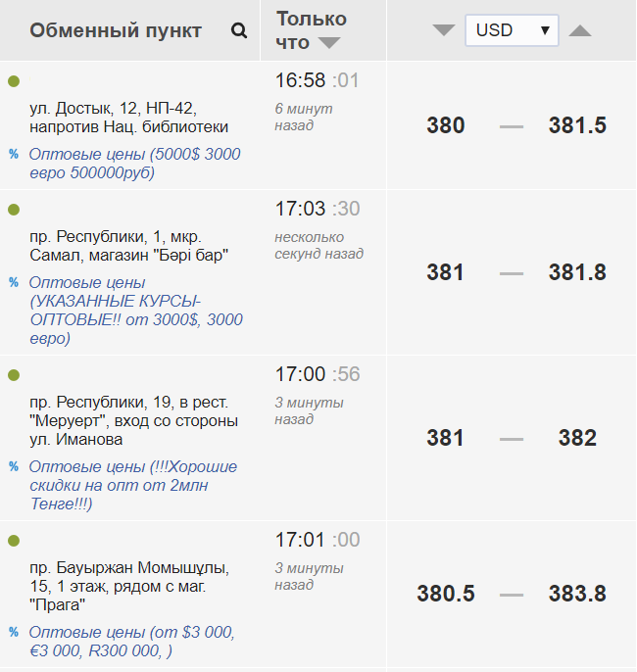Click percent icon for Меруерт wholesale prices

(x=14, y=466)
